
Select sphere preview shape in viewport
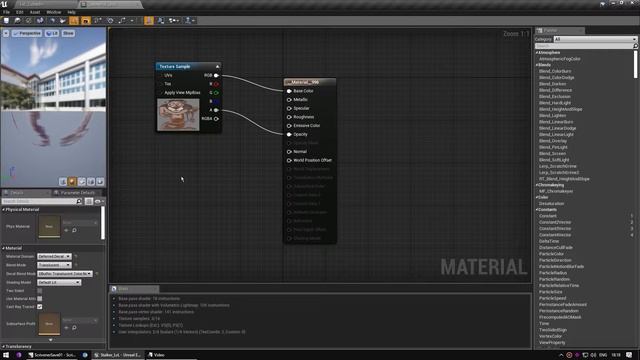pos(72,182)
